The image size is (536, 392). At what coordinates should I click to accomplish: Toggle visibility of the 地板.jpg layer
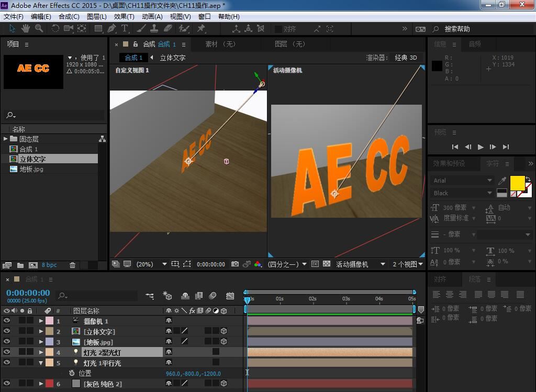click(x=7, y=342)
